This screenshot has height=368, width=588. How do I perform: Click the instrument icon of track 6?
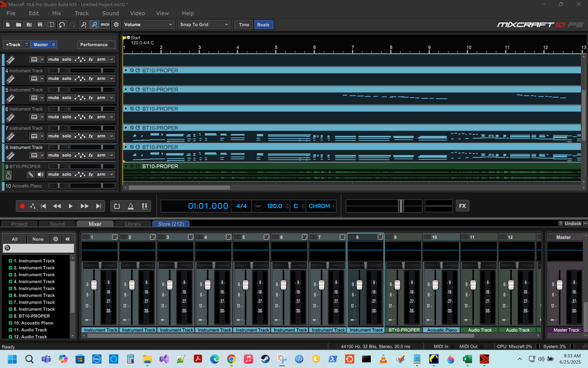10,117
